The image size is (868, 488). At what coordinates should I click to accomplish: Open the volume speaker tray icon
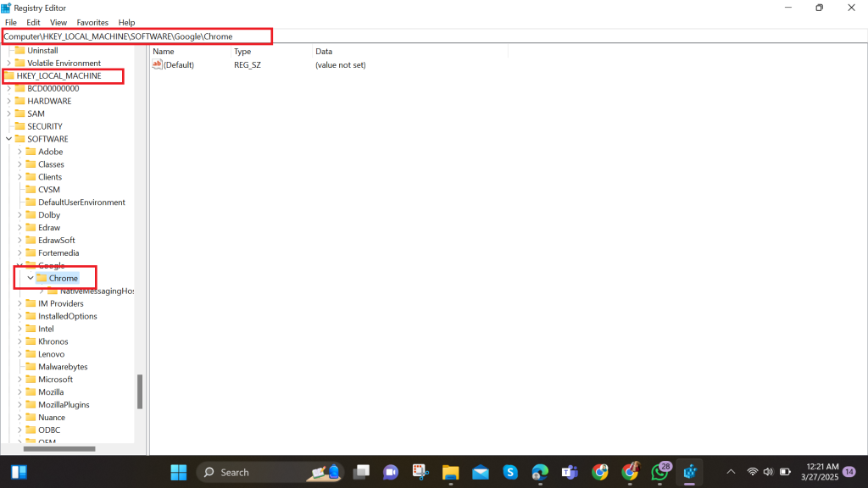(768, 472)
